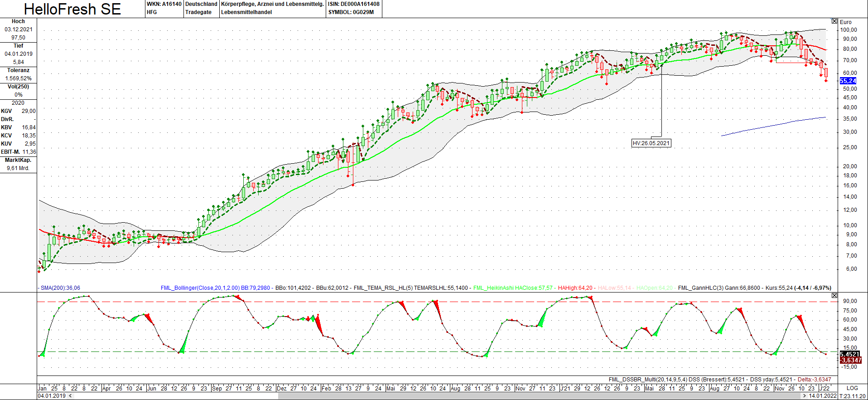Click the Kurs:55,24 price readout

click(x=779, y=288)
